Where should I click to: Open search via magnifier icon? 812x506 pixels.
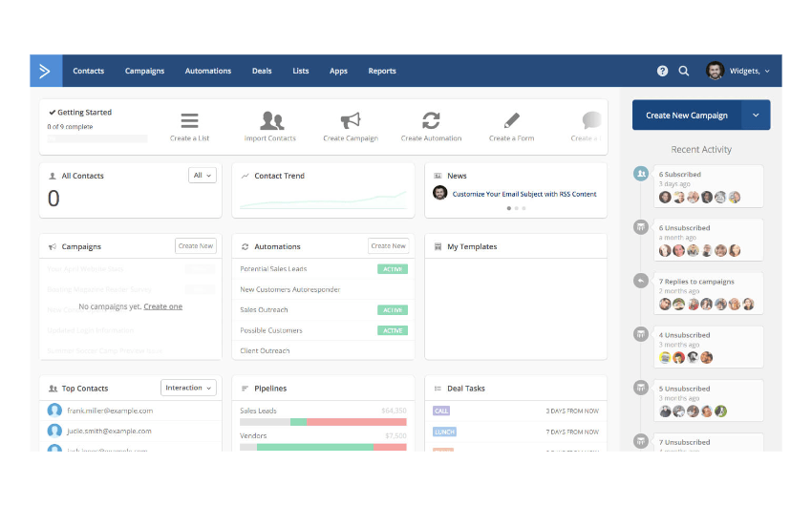684,71
